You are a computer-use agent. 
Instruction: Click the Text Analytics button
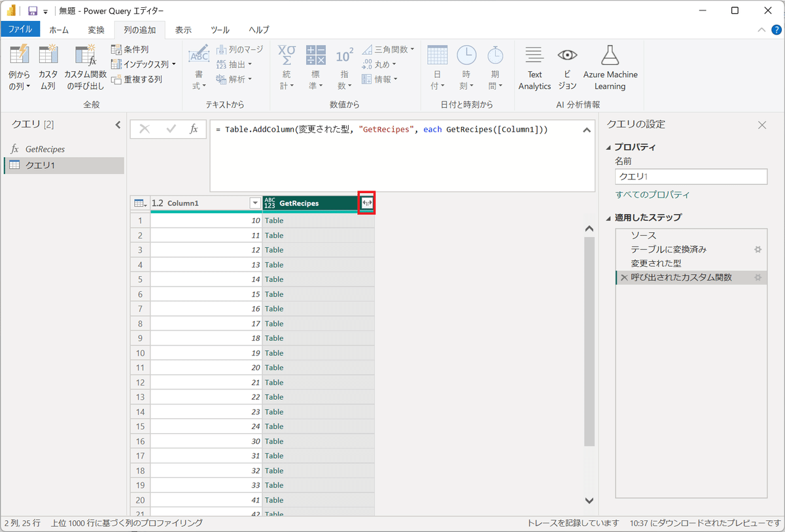coord(534,67)
